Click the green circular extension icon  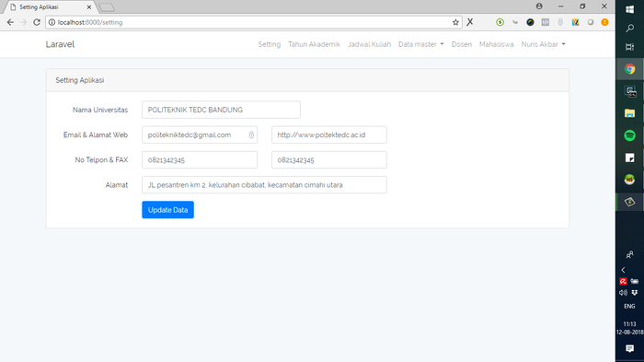pyautogui.click(x=500, y=22)
